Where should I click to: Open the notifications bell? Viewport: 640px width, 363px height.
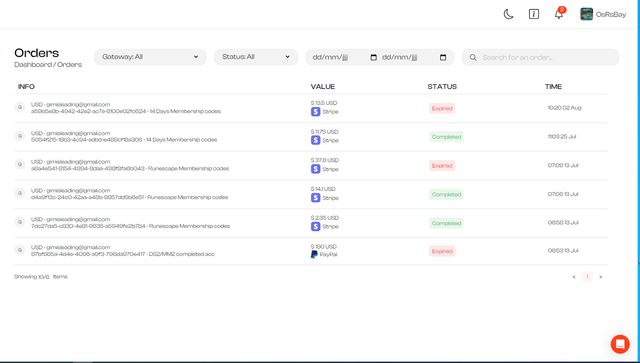tap(559, 14)
